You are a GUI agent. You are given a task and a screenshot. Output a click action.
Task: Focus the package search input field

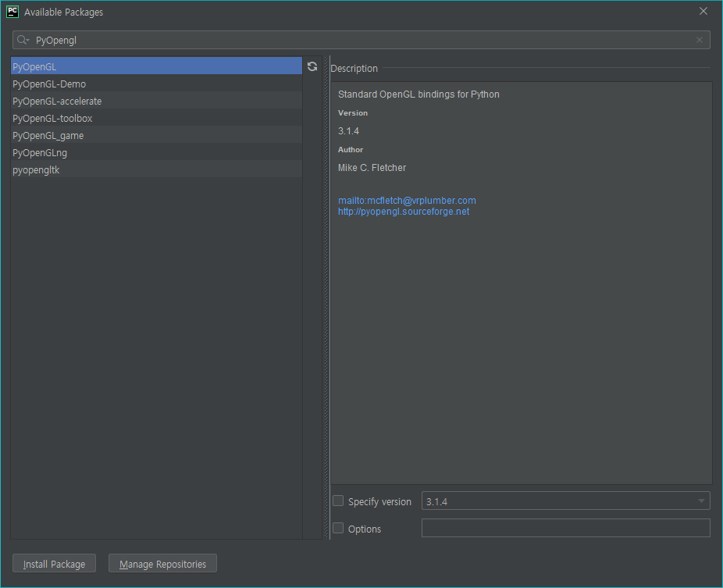[x=361, y=40]
